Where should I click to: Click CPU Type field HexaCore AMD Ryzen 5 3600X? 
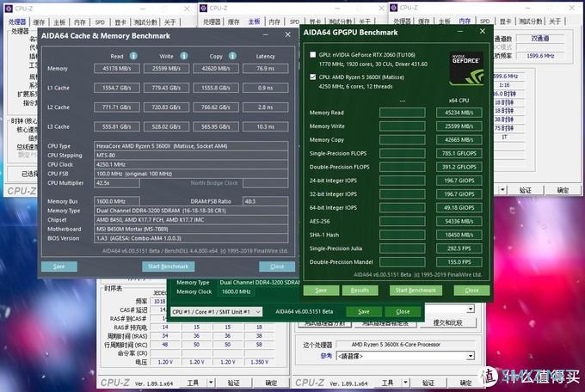click(191, 146)
